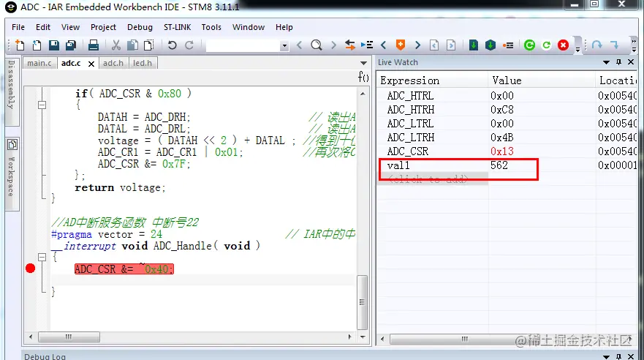Click the Step Into debug arrow

tap(615, 45)
